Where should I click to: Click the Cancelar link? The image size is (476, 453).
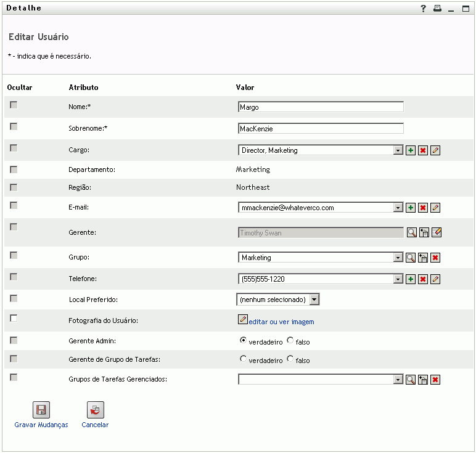point(95,425)
